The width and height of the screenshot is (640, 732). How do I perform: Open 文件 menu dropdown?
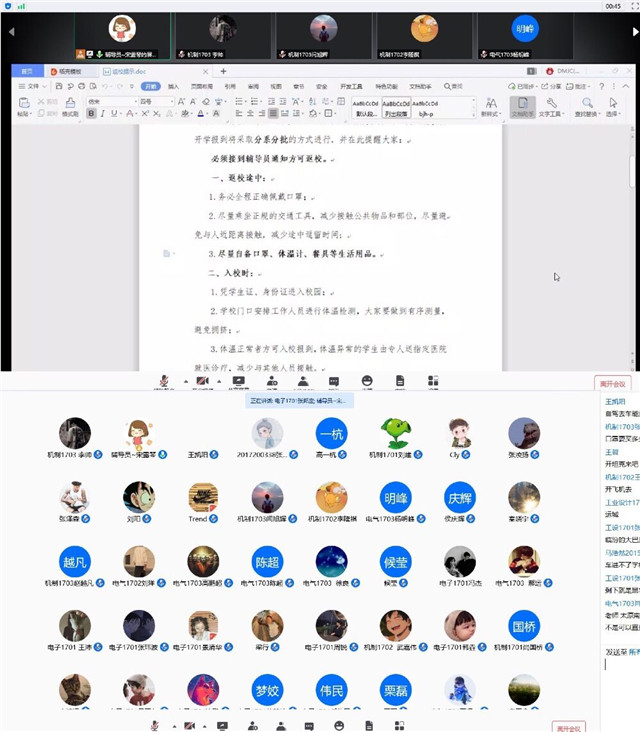point(33,86)
